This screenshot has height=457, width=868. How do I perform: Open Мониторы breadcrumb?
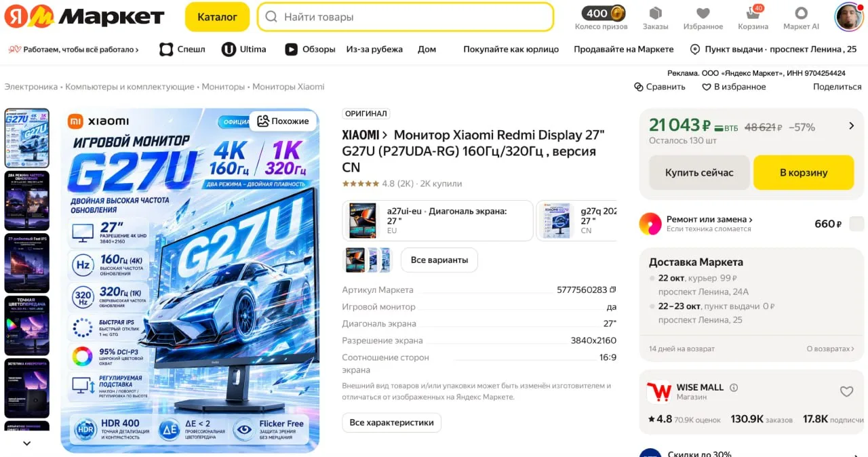[223, 87]
